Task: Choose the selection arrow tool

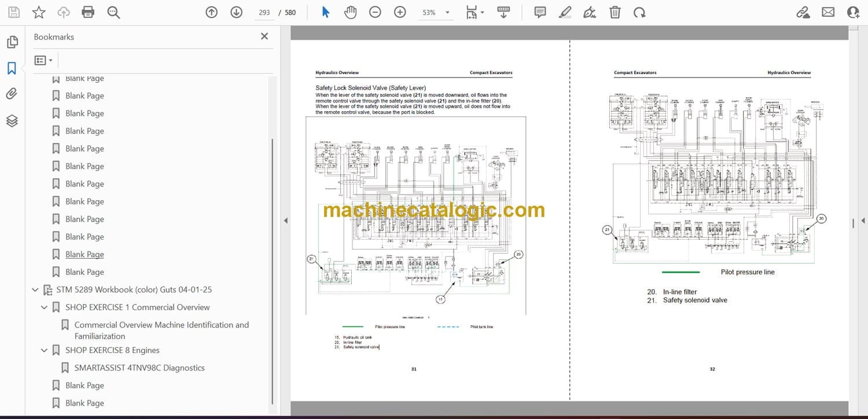Action: point(326,12)
